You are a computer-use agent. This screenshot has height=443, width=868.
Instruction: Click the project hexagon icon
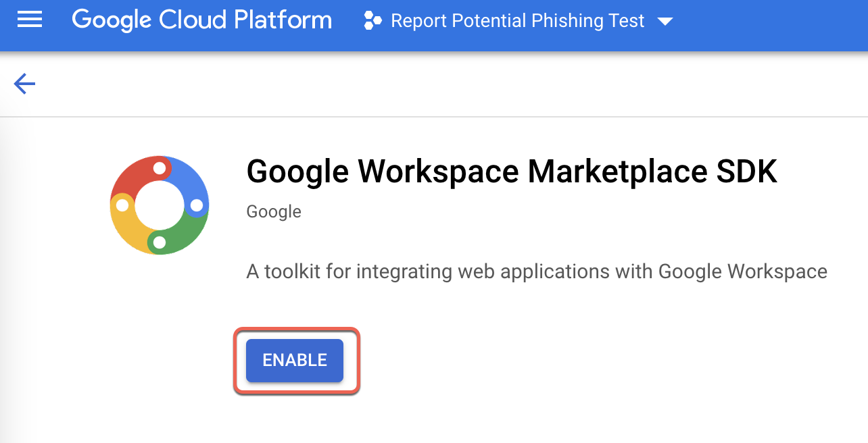373,20
